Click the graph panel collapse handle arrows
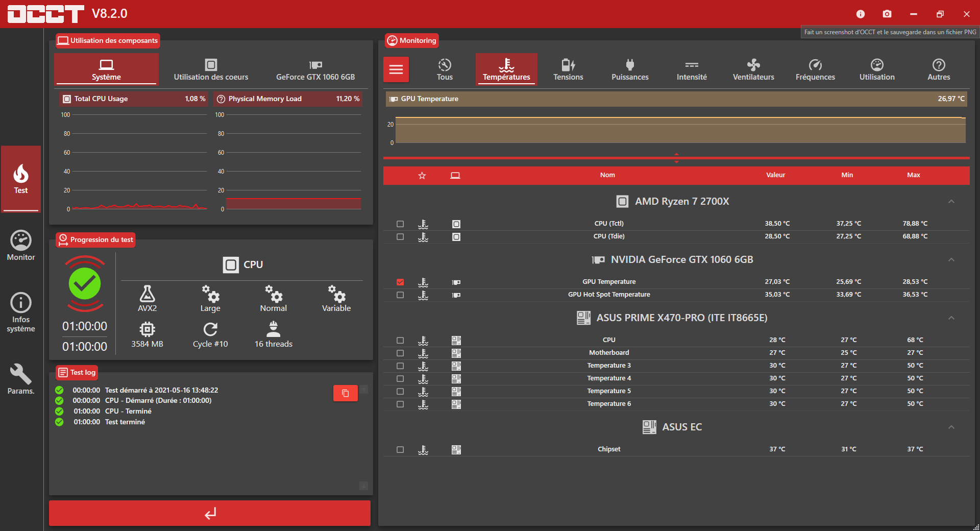This screenshot has width=980, height=531. tap(676, 158)
